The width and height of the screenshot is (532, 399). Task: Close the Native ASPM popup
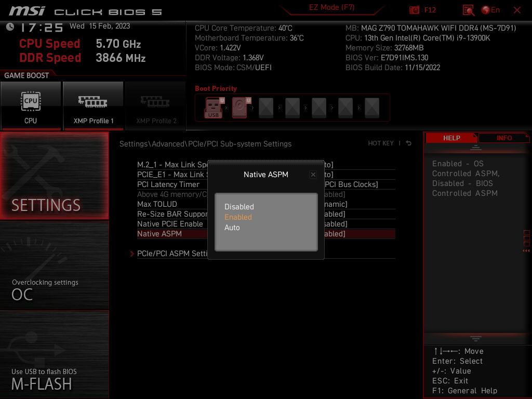click(313, 175)
